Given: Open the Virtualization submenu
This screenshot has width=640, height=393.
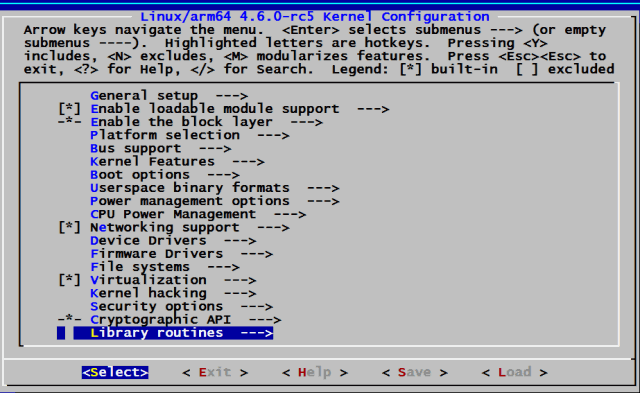Looking at the screenshot, I should pos(173,280).
